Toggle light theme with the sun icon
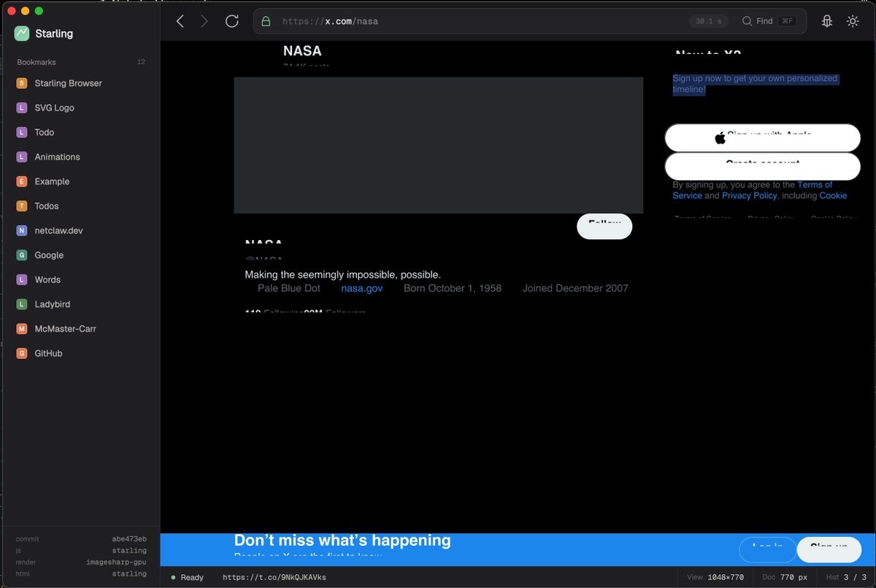 click(x=853, y=21)
